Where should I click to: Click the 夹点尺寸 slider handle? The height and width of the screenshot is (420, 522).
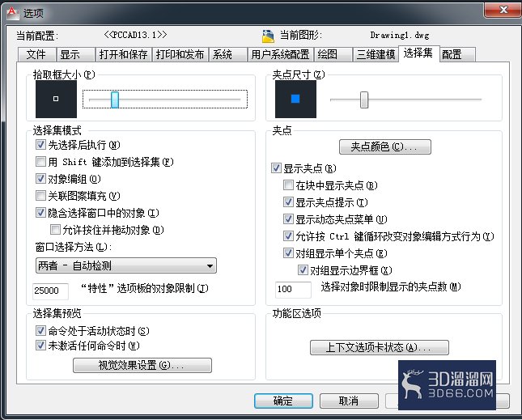364,100
